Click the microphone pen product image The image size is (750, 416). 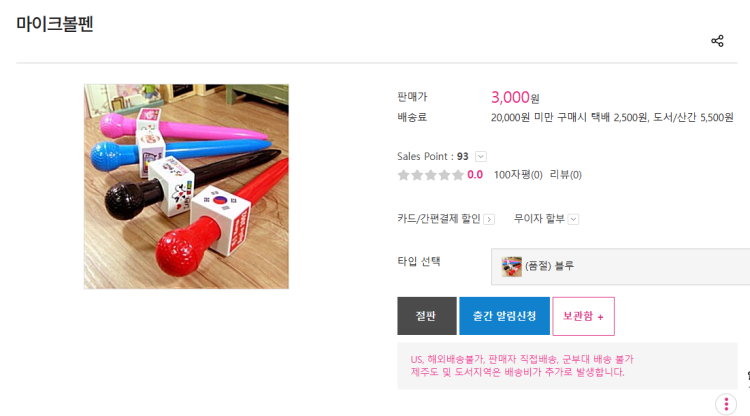[187, 186]
